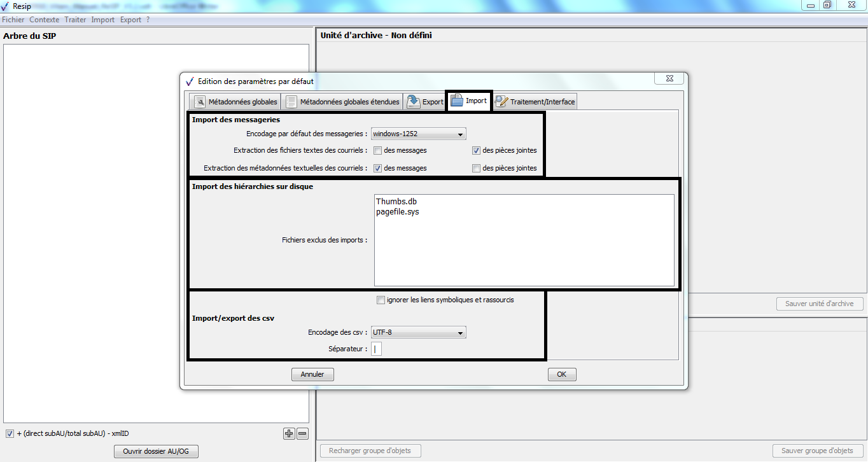This screenshot has width=868, height=462.
Task: Click the plus icon to expand tree
Action: tap(289, 433)
